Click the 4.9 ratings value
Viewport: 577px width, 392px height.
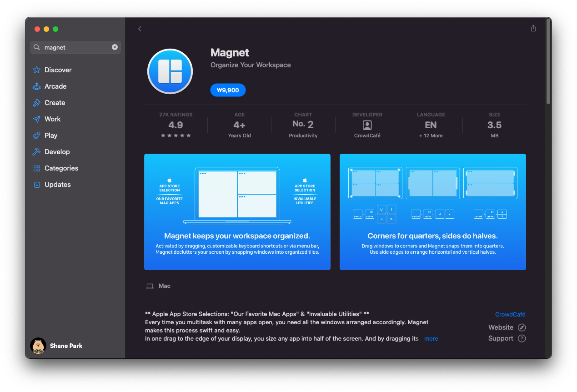pos(176,125)
